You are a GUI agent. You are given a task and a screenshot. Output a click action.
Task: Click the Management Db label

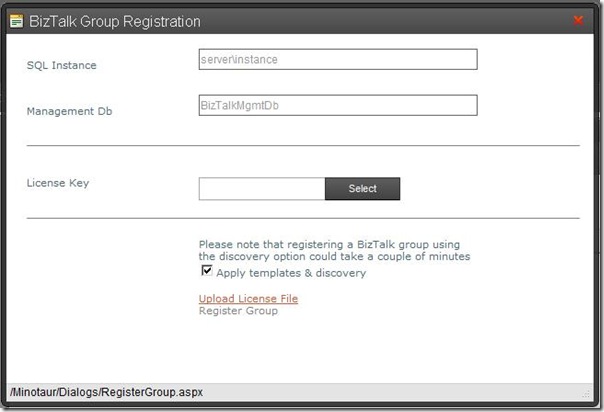pos(69,111)
